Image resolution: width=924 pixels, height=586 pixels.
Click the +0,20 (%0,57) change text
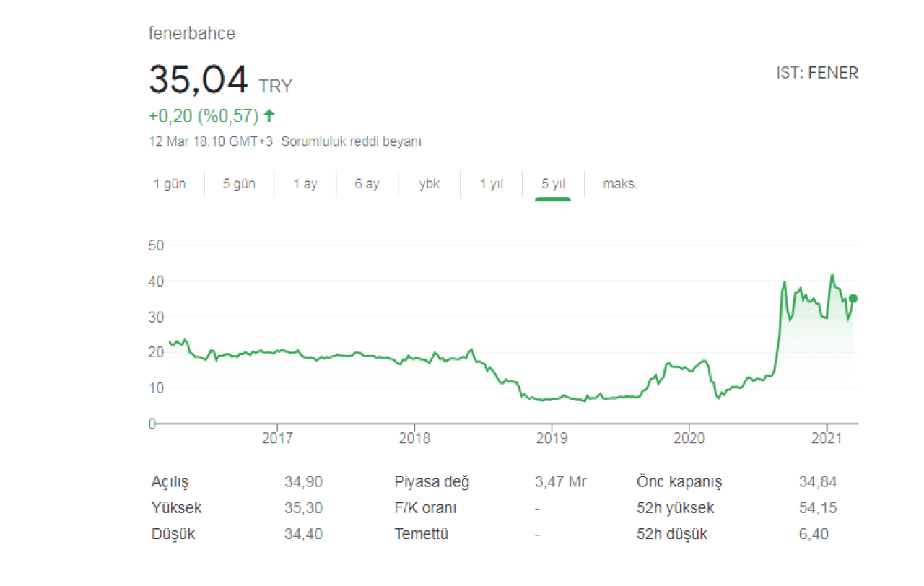(204, 115)
